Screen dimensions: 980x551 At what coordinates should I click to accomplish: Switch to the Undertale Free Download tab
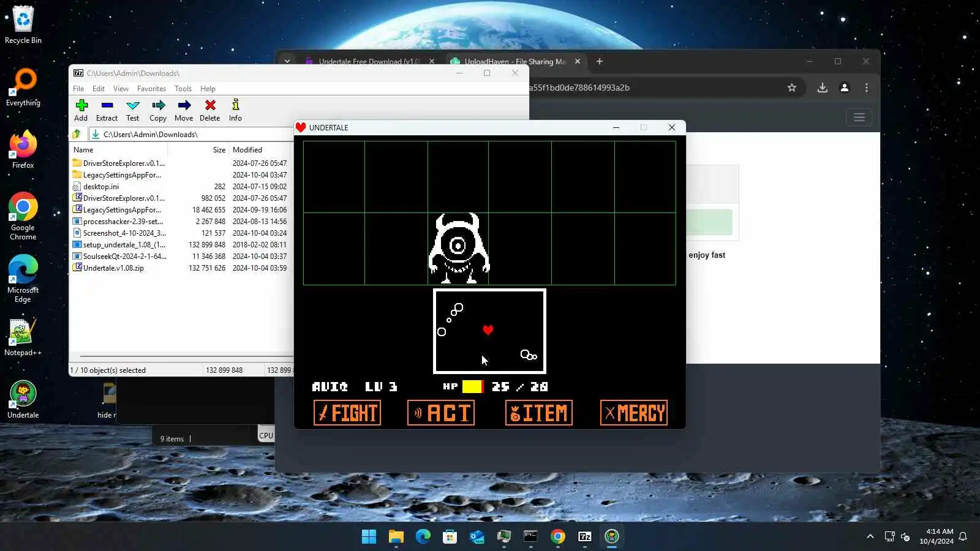[x=369, y=62]
